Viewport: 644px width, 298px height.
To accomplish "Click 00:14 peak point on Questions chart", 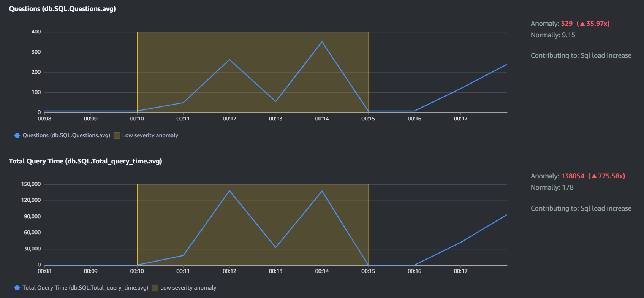I will point(322,42).
